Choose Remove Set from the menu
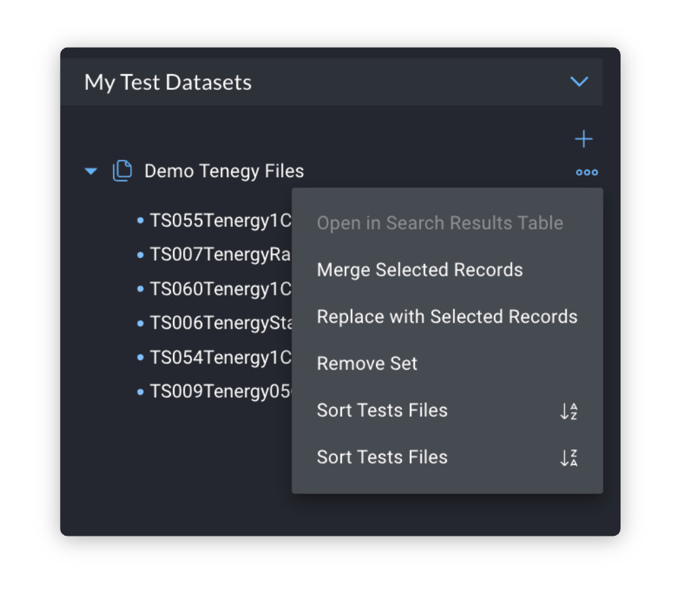This screenshot has width=688, height=614. [x=367, y=364]
